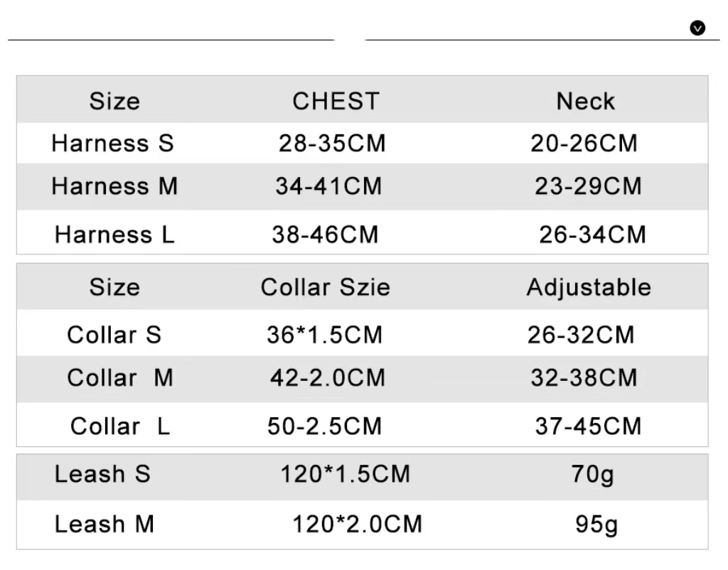Select the Collar Szie column header

(326, 287)
